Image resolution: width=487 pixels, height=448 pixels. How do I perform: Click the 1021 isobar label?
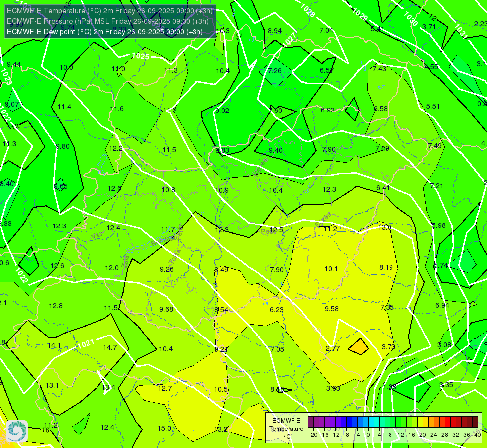86,344
